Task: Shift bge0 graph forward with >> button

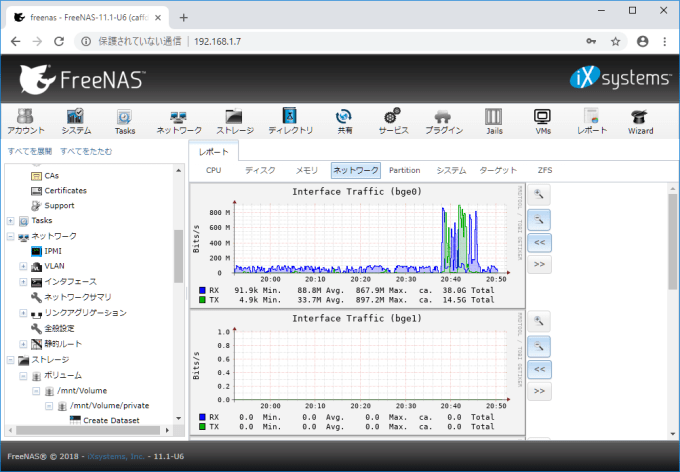Action: tap(538, 265)
